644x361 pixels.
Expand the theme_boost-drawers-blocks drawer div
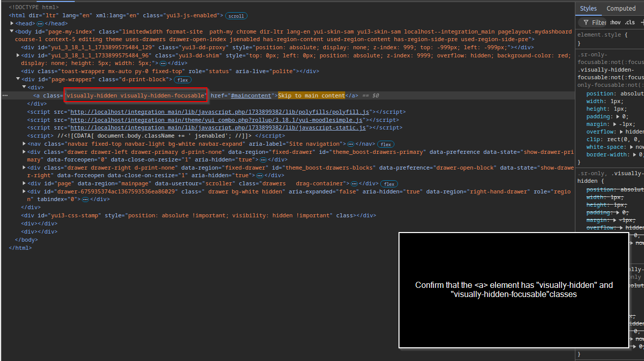pos(24,168)
